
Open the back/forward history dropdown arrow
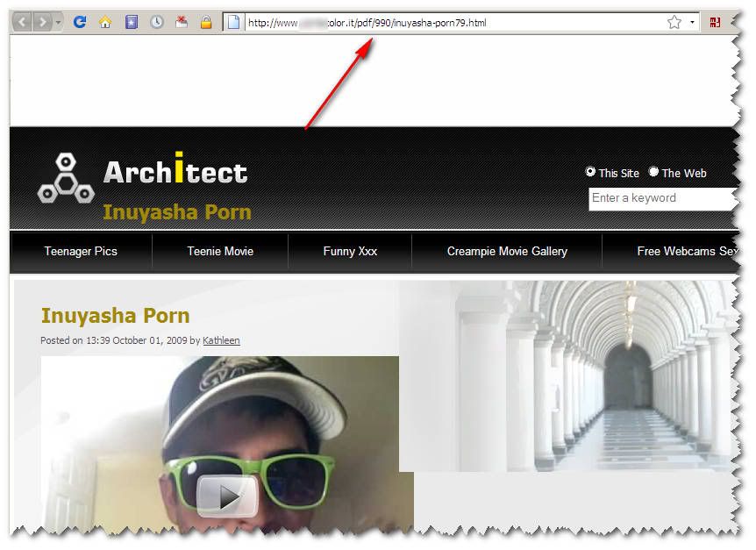pyautogui.click(x=58, y=22)
